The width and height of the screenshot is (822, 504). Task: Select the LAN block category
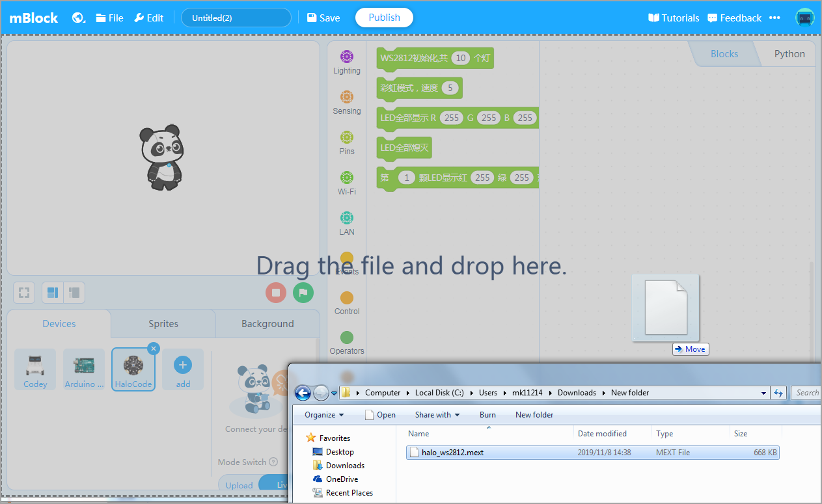tap(347, 224)
